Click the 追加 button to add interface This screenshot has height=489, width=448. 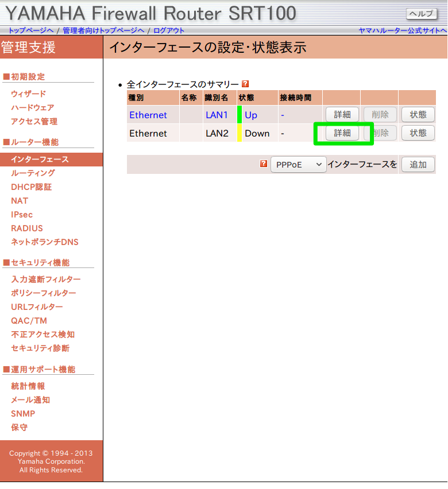[x=418, y=164]
